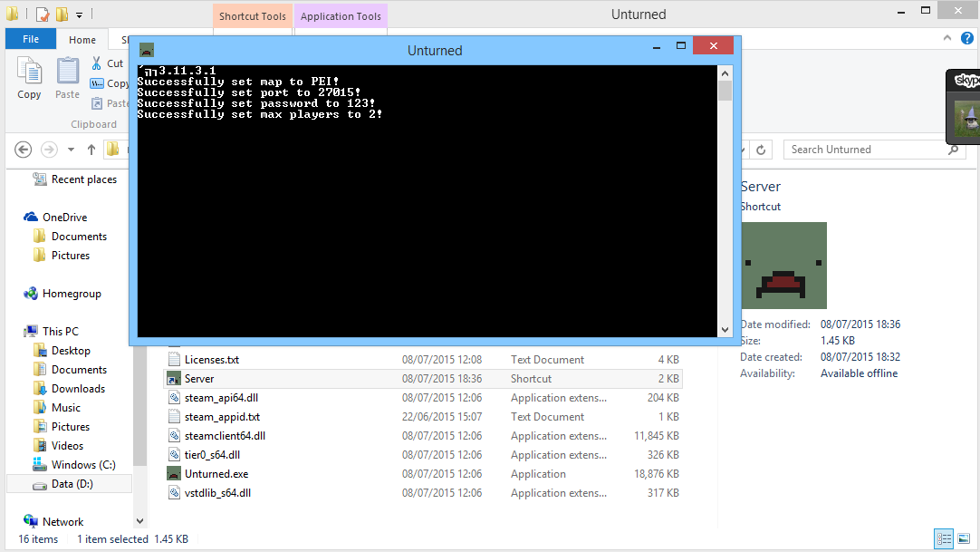Select the Data (D:) drive
980x552 pixels.
72,484
